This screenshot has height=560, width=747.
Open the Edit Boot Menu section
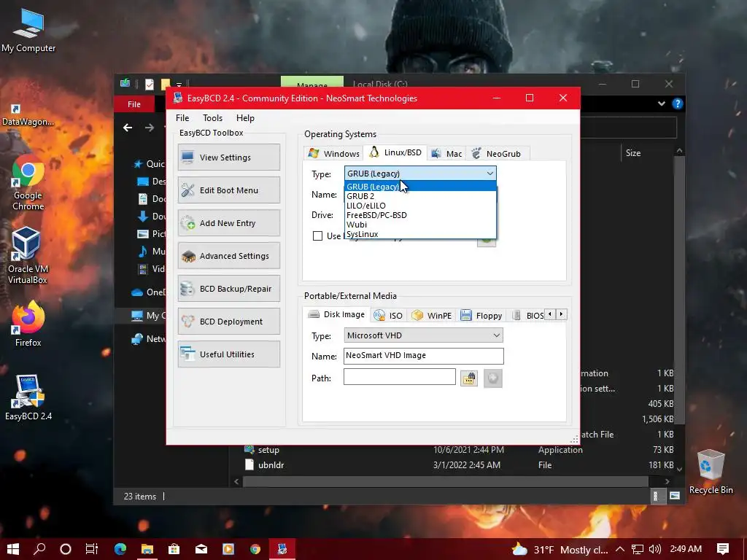point(228,190)
